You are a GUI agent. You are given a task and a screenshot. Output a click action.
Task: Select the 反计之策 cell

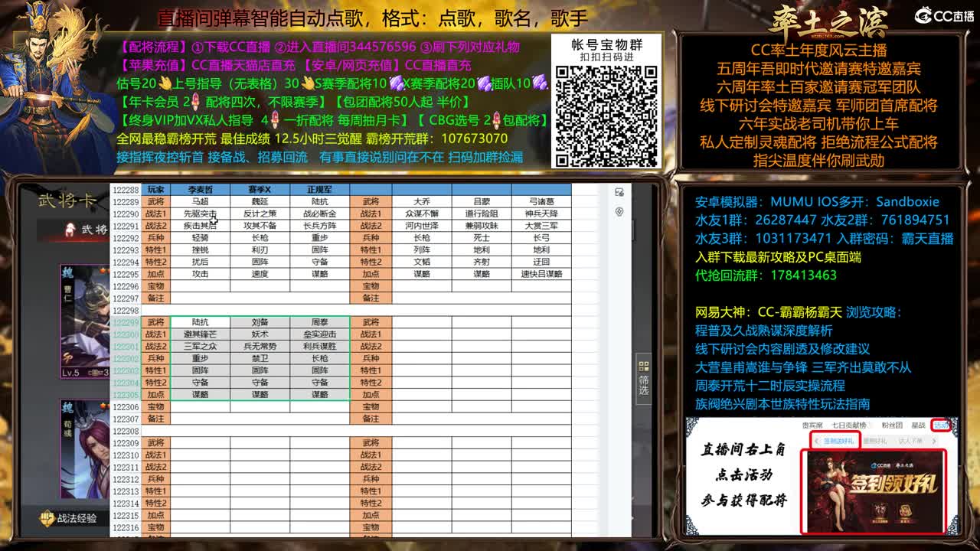point(260,214)
